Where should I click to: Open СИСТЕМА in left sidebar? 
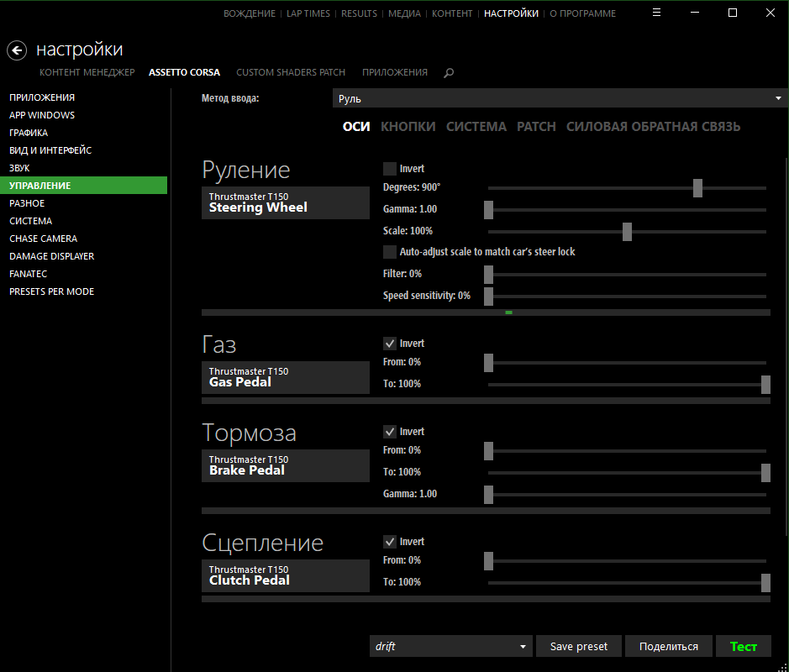tap(30, 221)
